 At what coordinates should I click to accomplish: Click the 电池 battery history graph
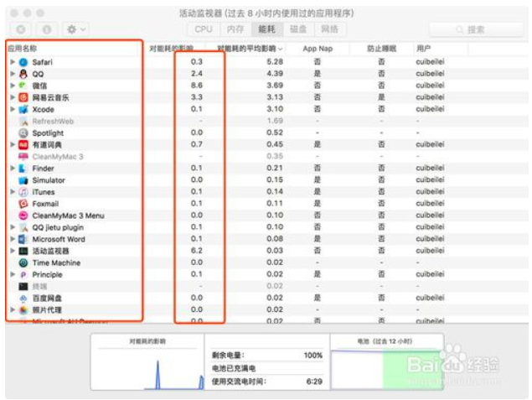pos(387,369)
